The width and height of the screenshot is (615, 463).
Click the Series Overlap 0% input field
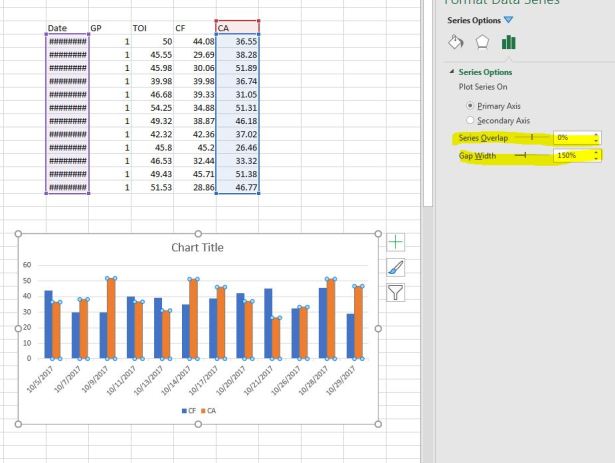(573, 138)
